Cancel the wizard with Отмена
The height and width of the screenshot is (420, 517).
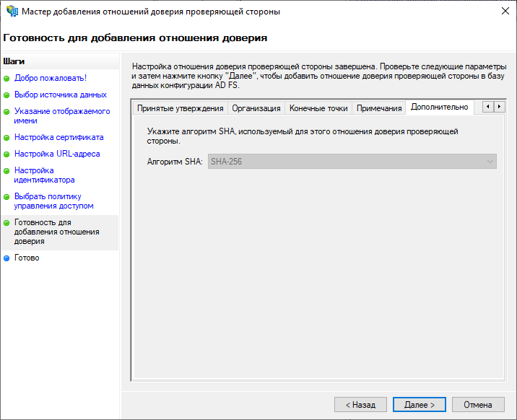click(478, 405)
